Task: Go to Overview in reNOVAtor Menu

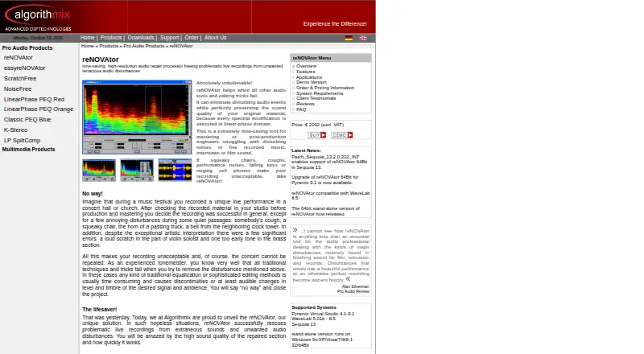Action: [x=307, y=66]
